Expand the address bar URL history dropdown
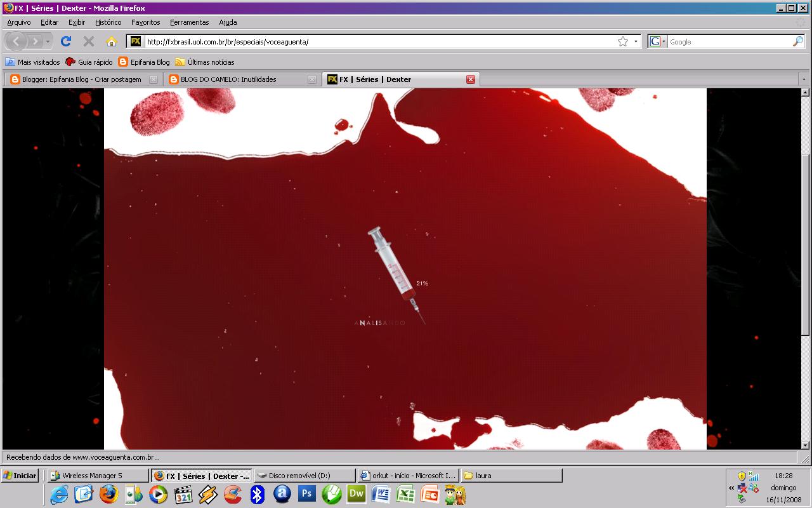The image size is (812, 508). click(x=636, y=41)
